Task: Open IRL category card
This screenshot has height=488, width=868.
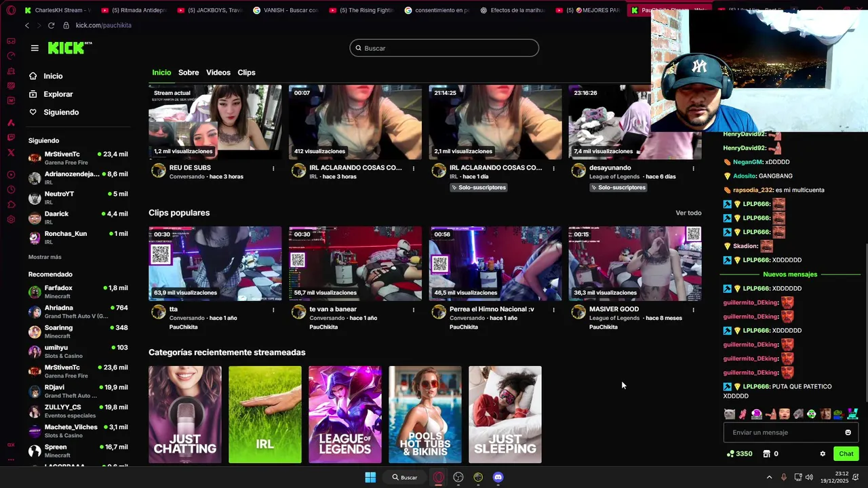Action: (x=265, y=415)
